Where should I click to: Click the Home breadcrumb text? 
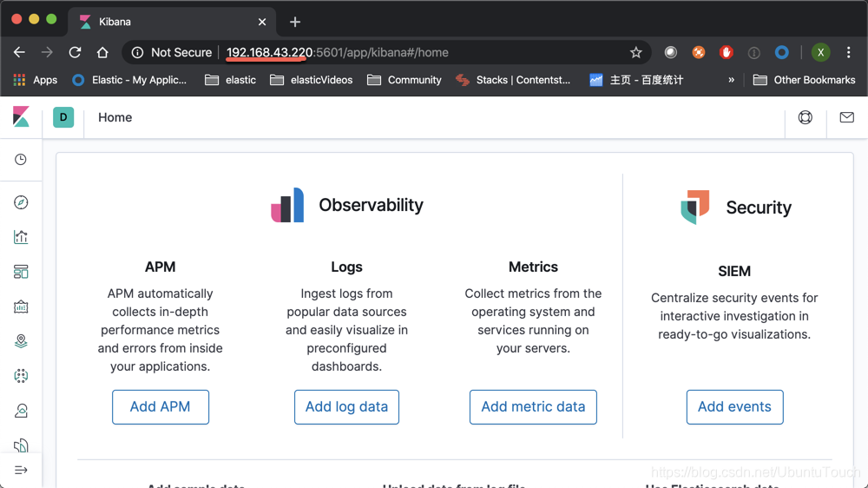point(115,117)
